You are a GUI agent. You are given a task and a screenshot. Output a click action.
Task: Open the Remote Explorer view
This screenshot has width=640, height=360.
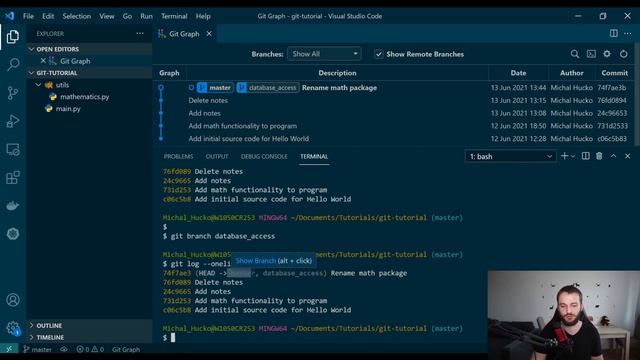click(x=13, y=149)
